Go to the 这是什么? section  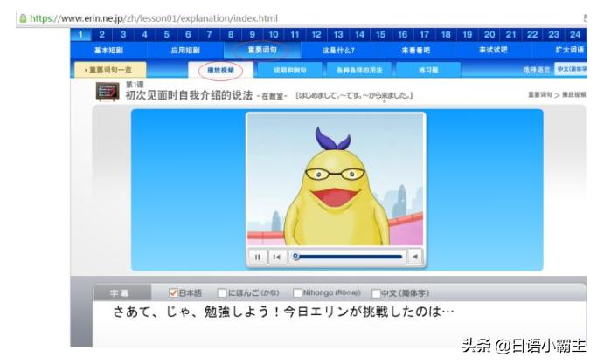339,51
